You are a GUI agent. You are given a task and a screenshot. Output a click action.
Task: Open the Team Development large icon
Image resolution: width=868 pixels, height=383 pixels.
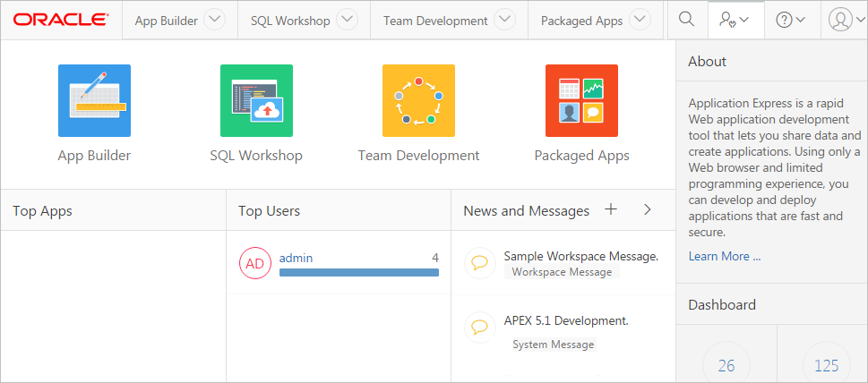point(418,100)
